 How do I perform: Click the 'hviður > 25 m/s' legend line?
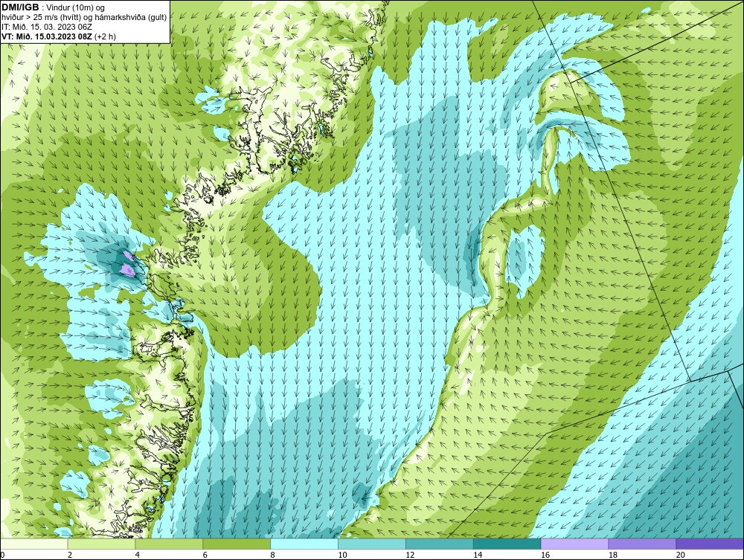pos(84,17)
